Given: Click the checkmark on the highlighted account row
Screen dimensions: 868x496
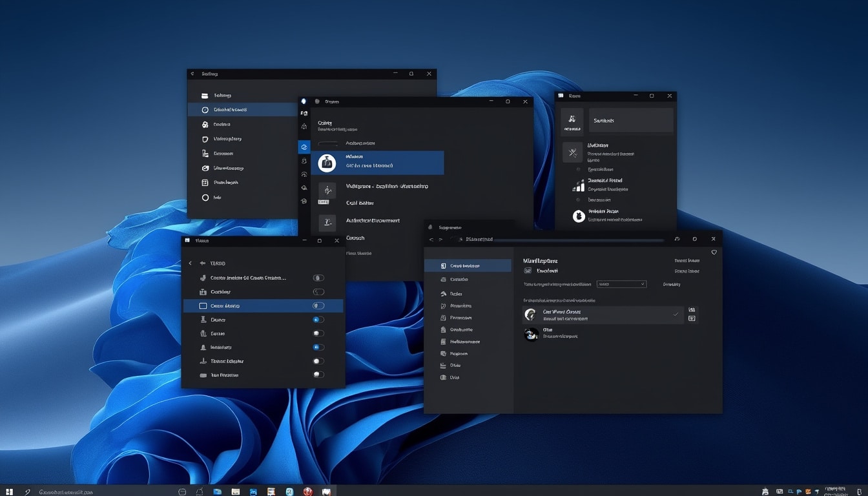Looking at the screenshot, I should (676, 315).
